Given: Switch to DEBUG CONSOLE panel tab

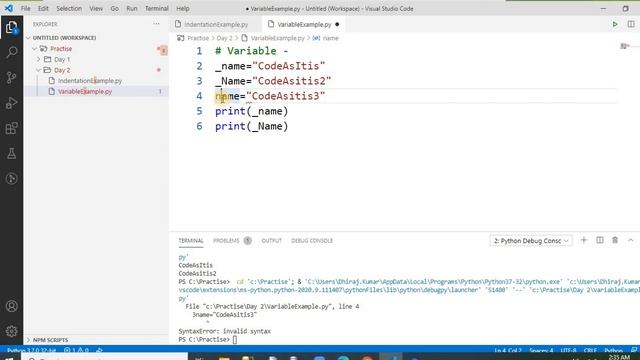Looking at the screenshot, I should point(312,240).
